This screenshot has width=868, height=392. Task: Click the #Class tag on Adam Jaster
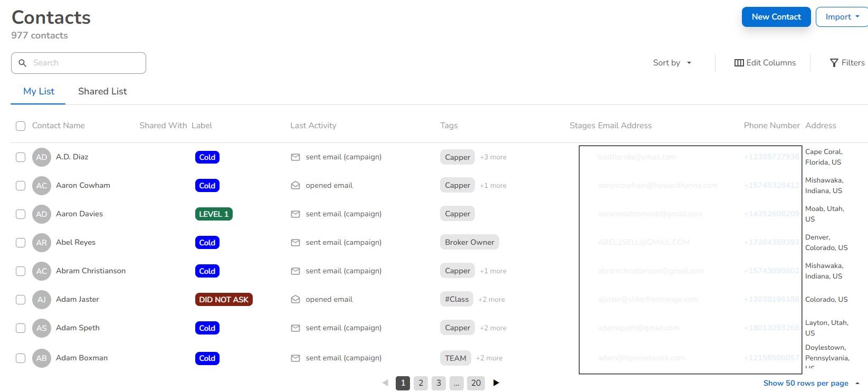pos(457,300)
